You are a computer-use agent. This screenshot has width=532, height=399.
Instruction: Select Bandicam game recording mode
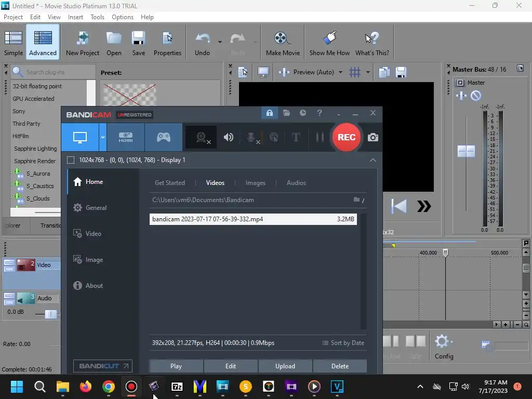coord(164,137)
